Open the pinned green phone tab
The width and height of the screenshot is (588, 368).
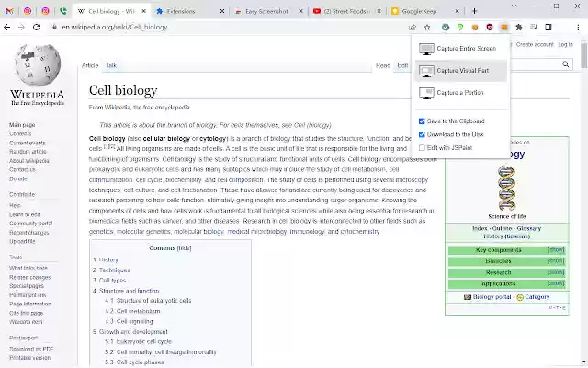pos(63,11)
